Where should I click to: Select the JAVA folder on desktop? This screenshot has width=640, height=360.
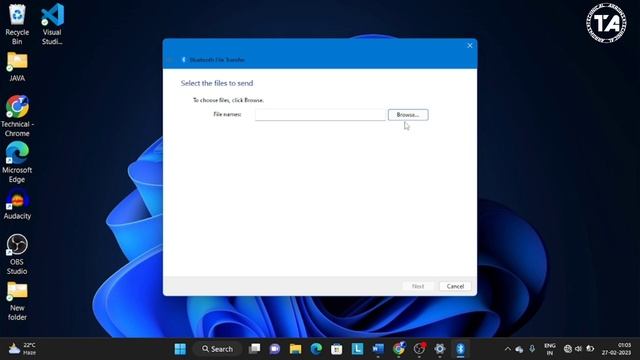[17, 67]
